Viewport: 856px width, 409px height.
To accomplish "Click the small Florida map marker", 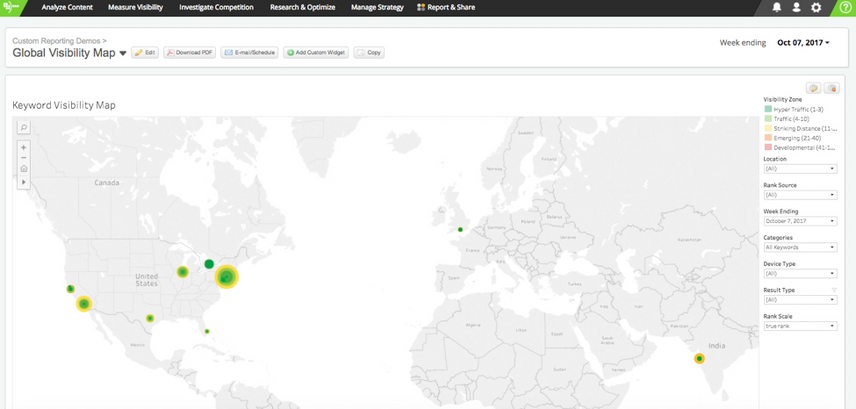I will tap(206, 331).
